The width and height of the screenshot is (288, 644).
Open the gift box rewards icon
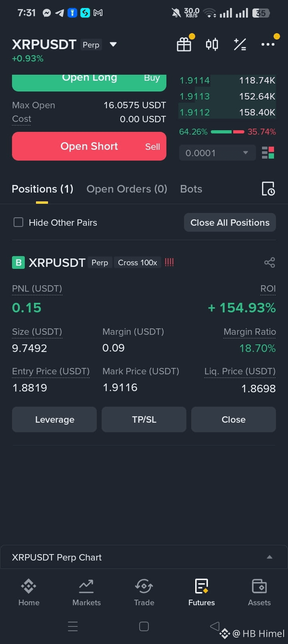[x=184, y=44]
